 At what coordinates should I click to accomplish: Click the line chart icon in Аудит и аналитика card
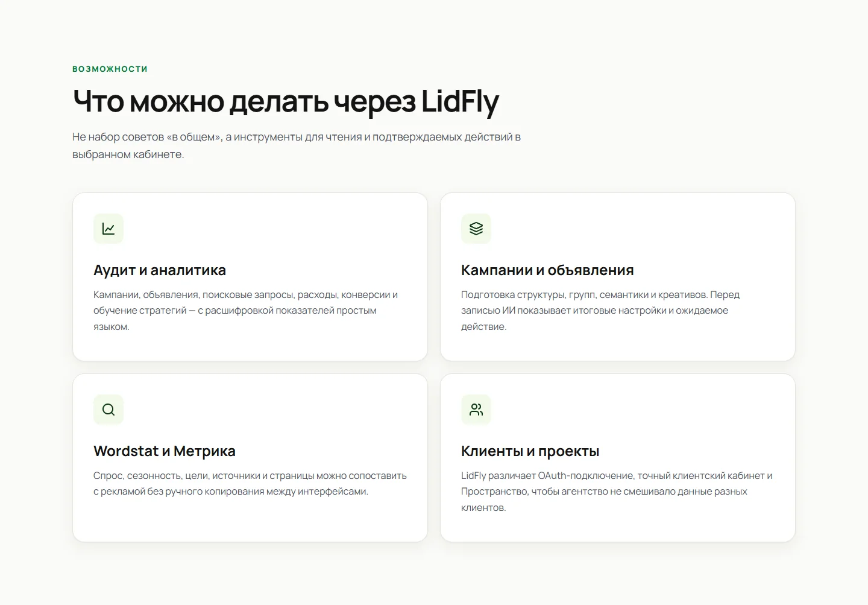coord(108,229)
